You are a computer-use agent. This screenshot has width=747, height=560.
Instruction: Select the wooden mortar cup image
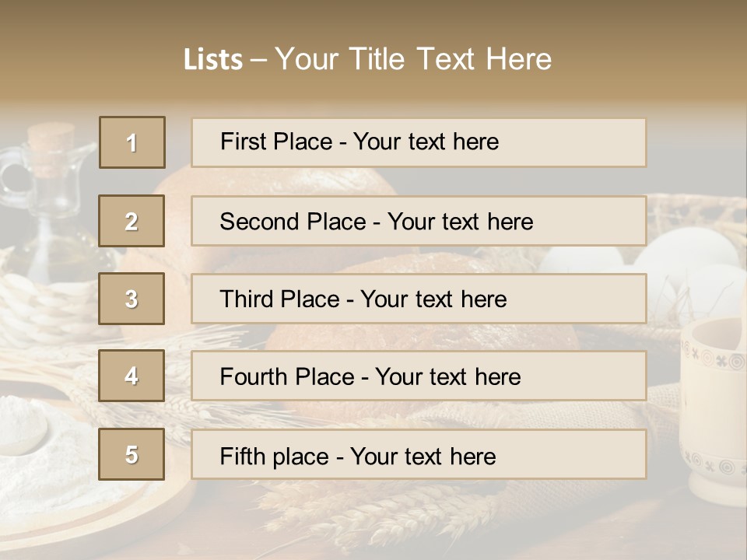tap(714, 410)
